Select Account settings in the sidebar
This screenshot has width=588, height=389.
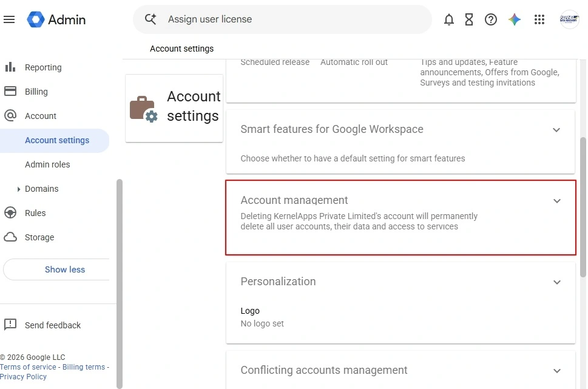coord(55,140)
